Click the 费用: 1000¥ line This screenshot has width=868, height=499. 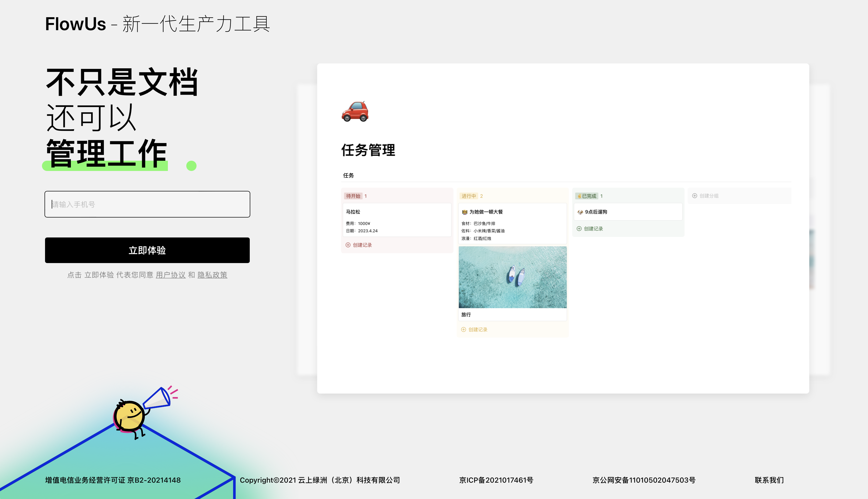358,223
